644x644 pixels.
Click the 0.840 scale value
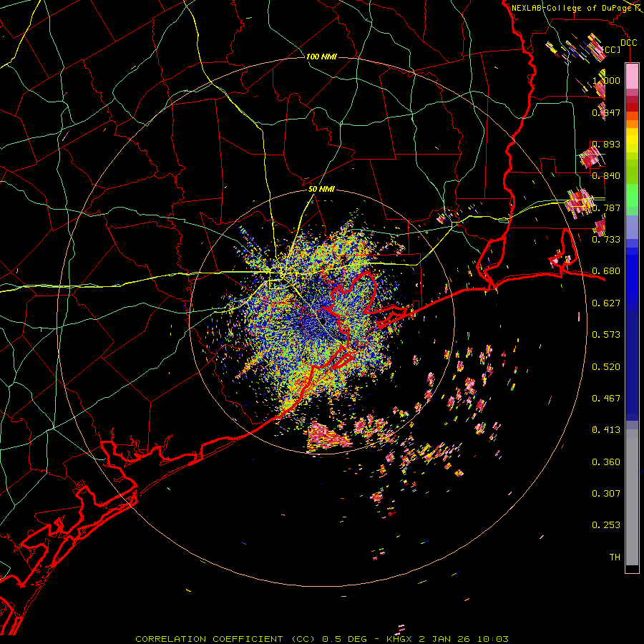click(606, 176)
